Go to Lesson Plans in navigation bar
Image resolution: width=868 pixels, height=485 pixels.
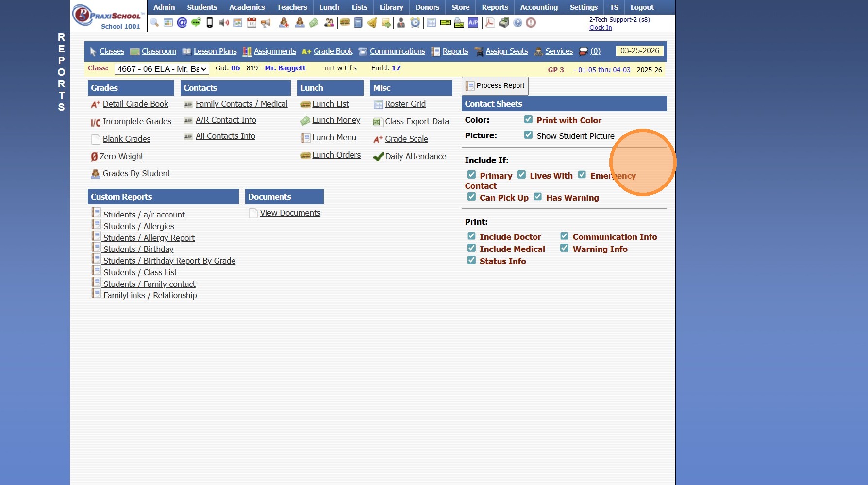point(215,51)
